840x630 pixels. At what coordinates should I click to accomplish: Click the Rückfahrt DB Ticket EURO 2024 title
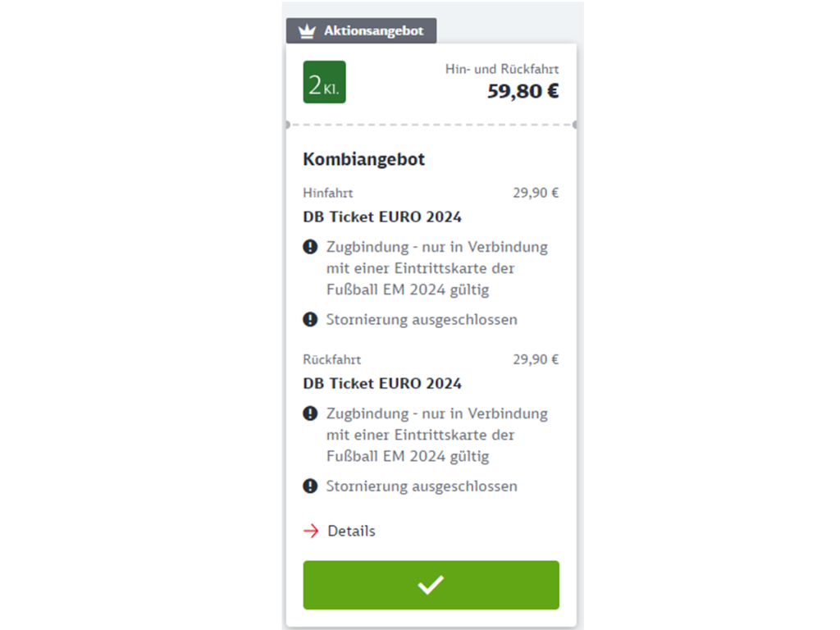click(x=382, y=383)
